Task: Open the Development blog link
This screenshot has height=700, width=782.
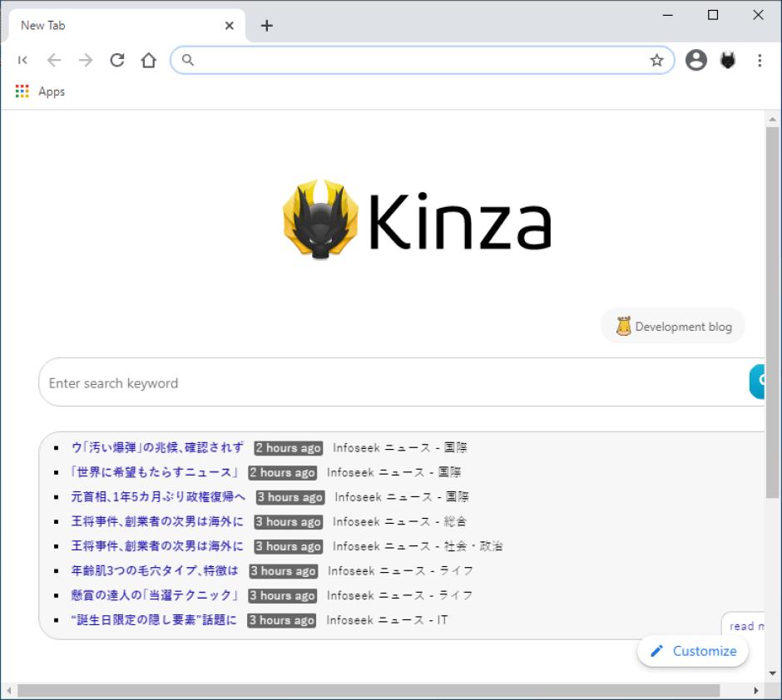Action: (673, 327)
